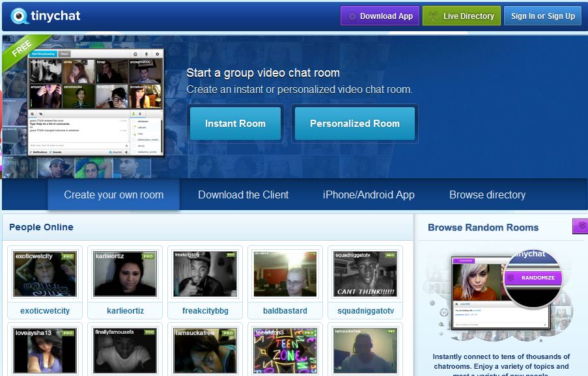Viewport: 588px width, 376px height.
Task: Click the People Online heading
Action: pyautogui.click(x=41, y=227)
